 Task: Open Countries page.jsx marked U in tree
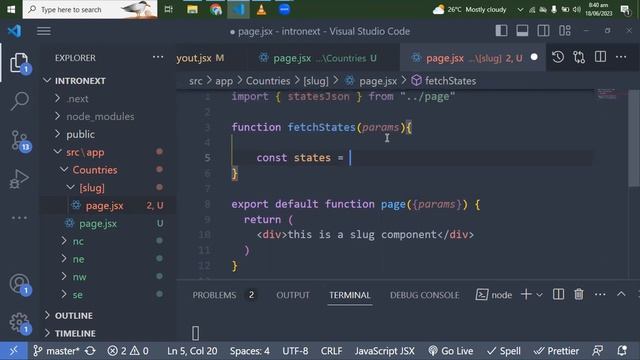pos(108,224)
